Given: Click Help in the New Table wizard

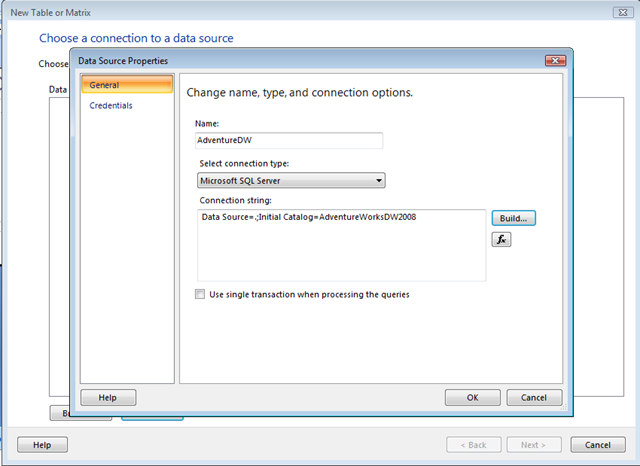Looking at the screenshot, I should tap(42, 445).
